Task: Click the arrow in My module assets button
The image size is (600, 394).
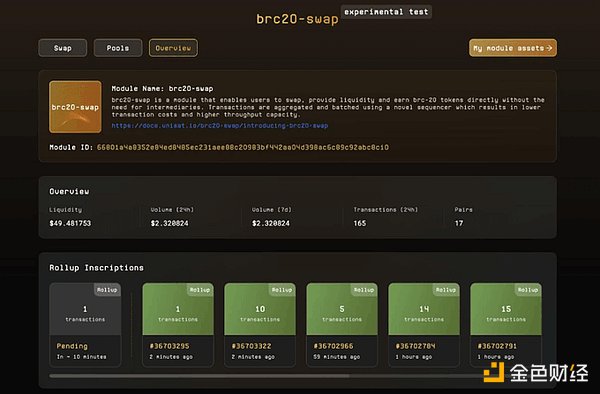Action: click(549, 48)
